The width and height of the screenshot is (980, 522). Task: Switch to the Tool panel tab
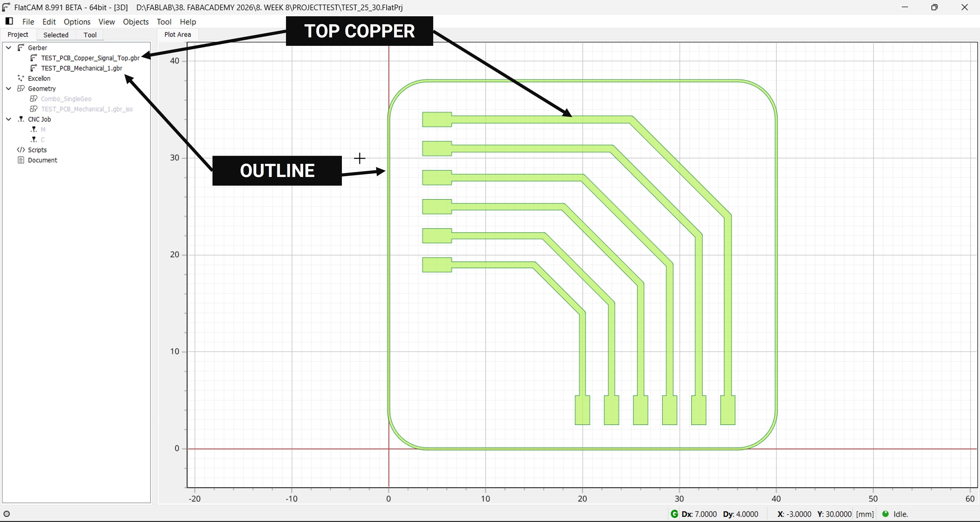pos(90,35)
